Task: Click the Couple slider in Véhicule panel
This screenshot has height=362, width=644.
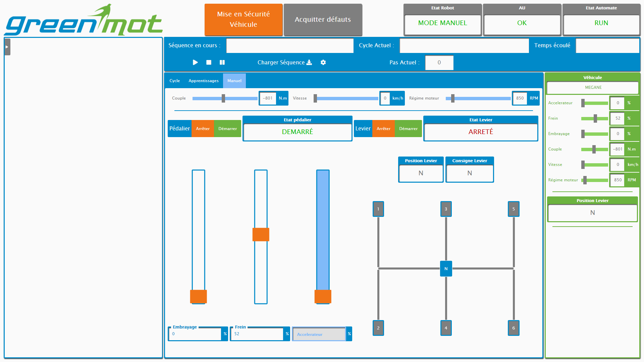Action: (595, 149)
